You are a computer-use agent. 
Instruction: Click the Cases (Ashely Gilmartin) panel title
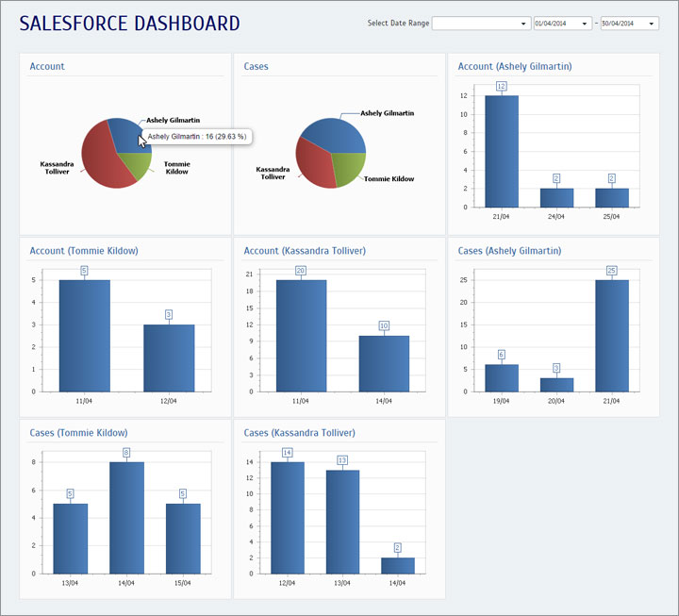[509, 251]
